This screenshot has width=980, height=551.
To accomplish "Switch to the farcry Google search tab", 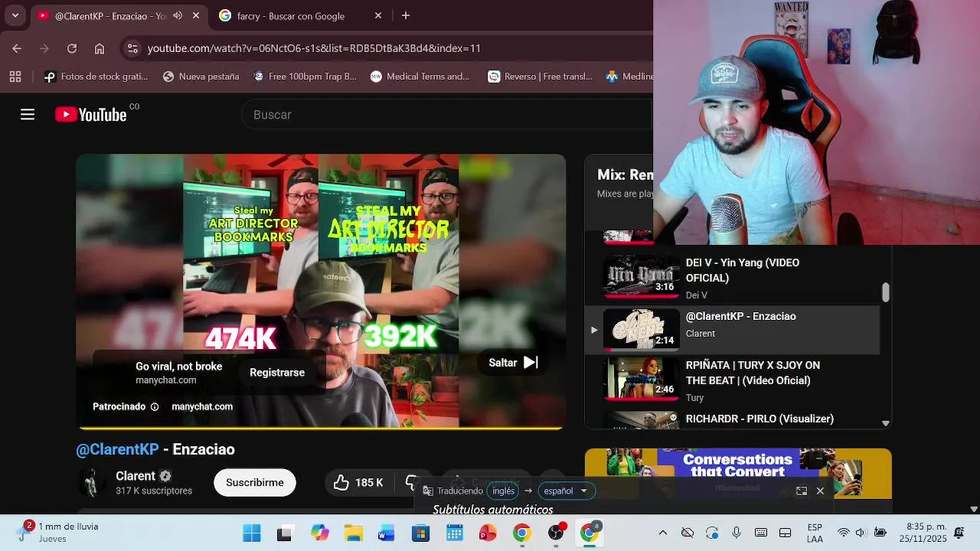I will click(x=291, y=15).
